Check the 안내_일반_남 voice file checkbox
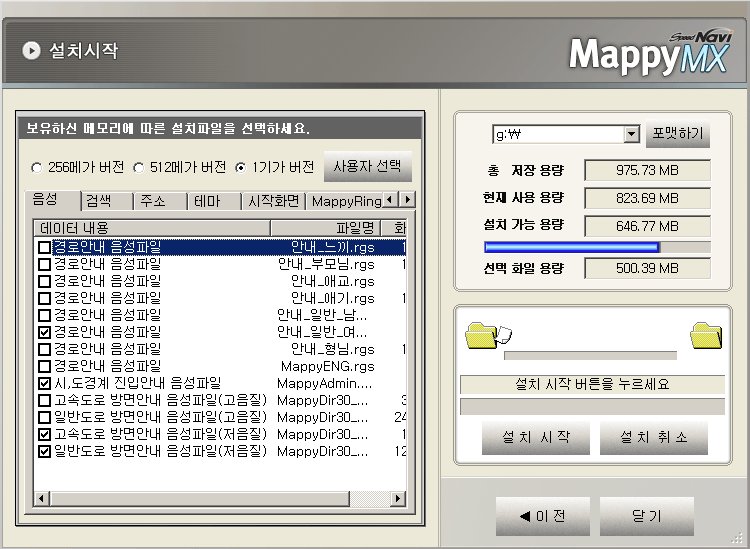This screenshot has height=549, width=750. [44, 315]
